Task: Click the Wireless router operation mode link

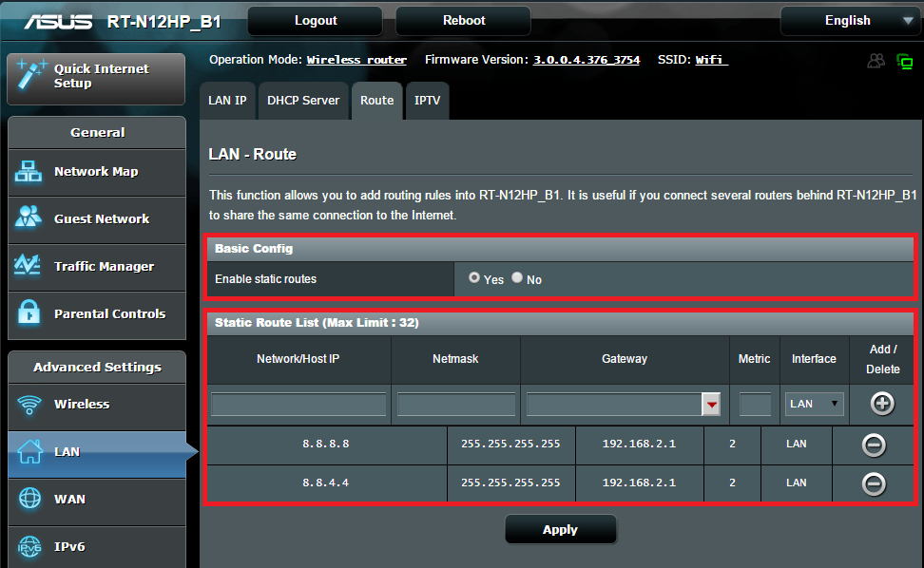Action: (x=356, y=60)
